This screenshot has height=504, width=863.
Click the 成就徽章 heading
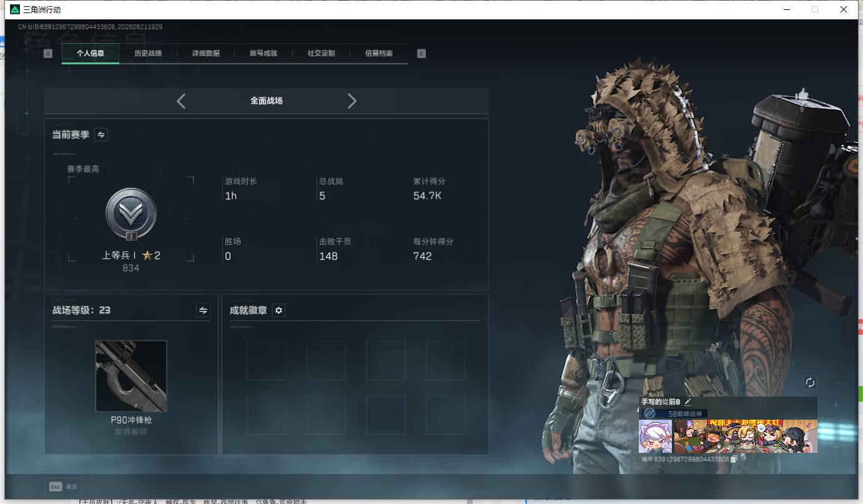(248, 310)
